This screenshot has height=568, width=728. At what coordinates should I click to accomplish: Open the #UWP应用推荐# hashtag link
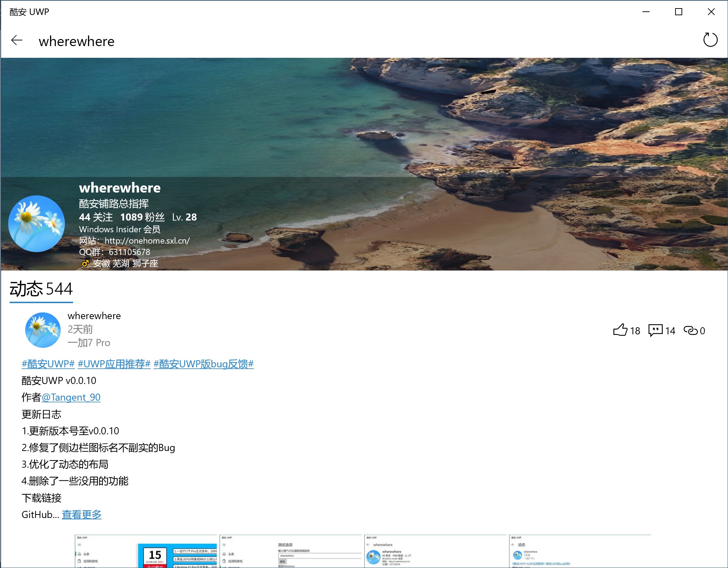click(114, 364)
